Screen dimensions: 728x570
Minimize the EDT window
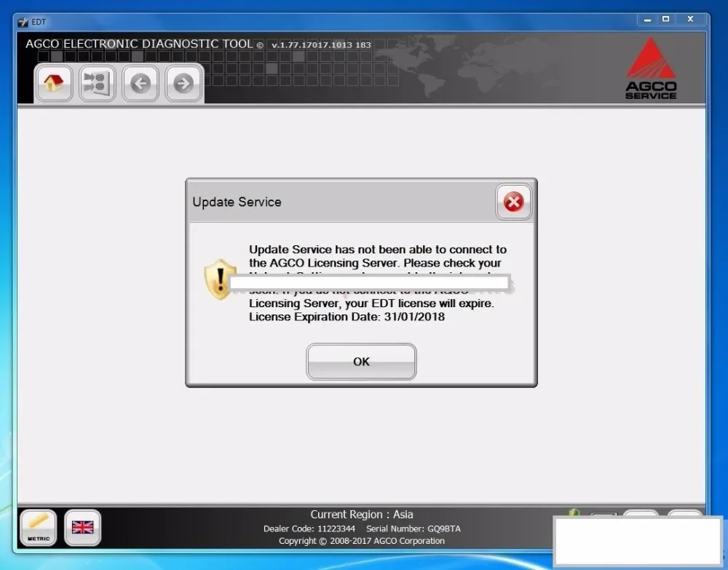pos(647,20)
